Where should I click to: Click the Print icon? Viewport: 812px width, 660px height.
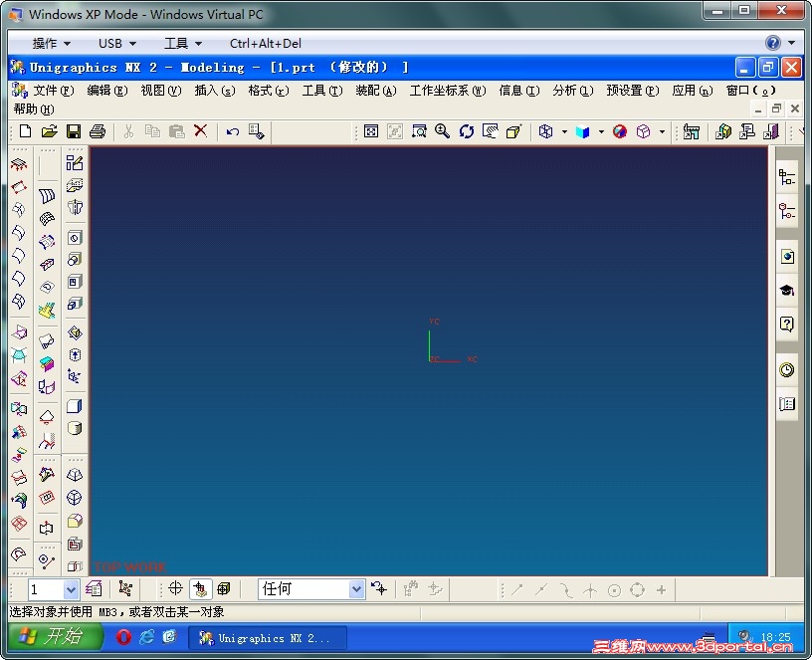[x=98, y=131]
